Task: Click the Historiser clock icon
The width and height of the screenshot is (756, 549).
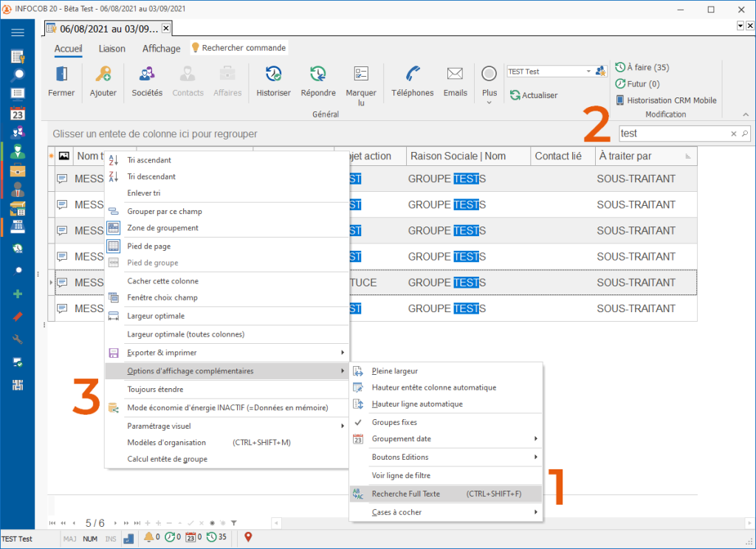Action: [273, 75]
